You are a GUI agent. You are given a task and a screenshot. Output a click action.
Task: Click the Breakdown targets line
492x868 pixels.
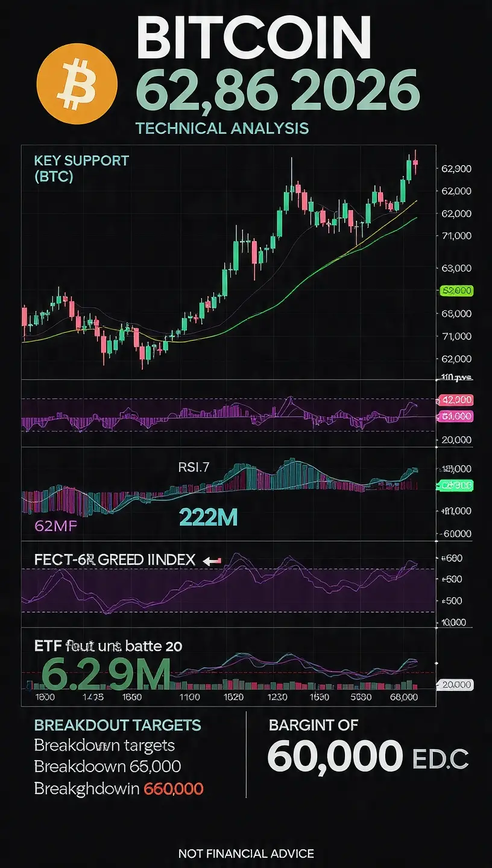[104, 745]
